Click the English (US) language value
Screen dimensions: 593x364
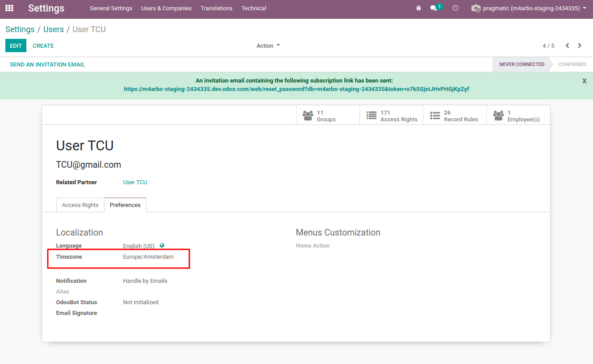pos(139,246)
